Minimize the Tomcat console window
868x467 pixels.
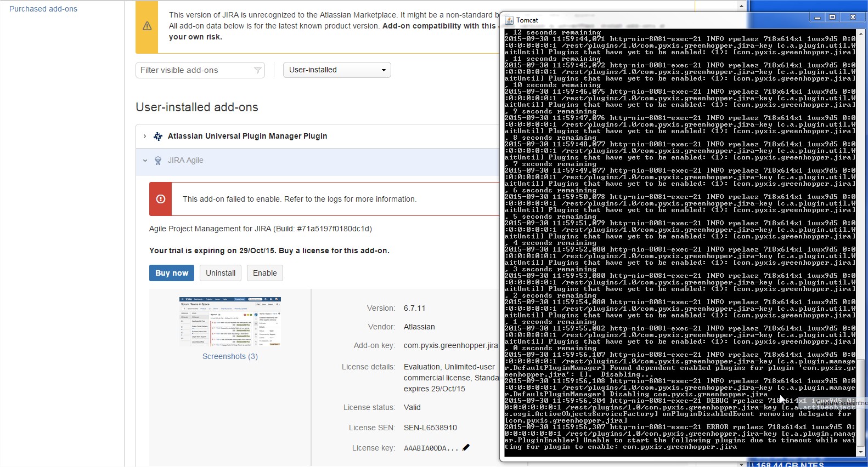click(817, 18)
